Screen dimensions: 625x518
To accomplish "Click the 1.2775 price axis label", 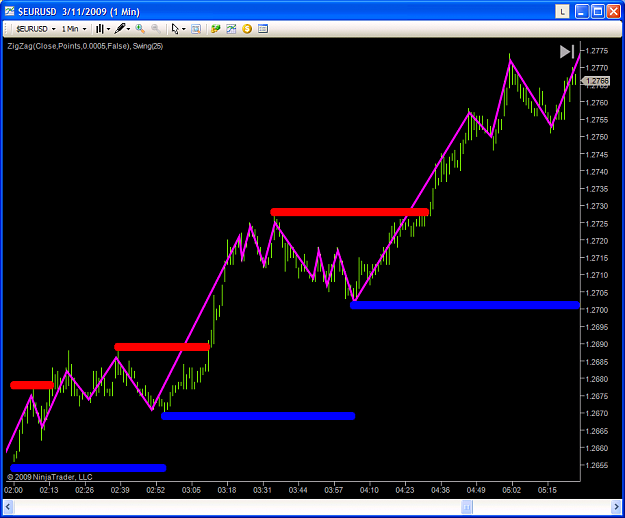I will (597, 51).
